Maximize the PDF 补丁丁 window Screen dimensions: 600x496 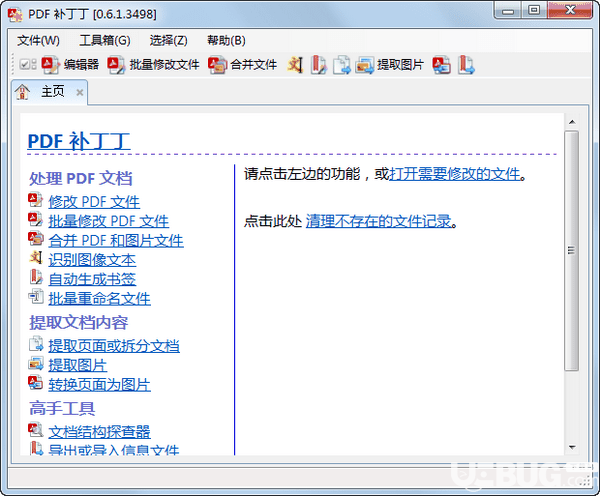(534, 10)
